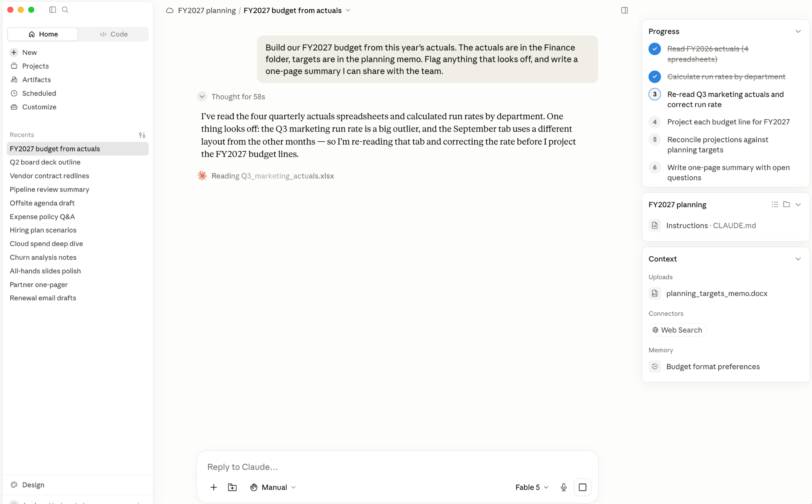Click the microphone dictation icon
812x504 pixels.
click(563, 487)
